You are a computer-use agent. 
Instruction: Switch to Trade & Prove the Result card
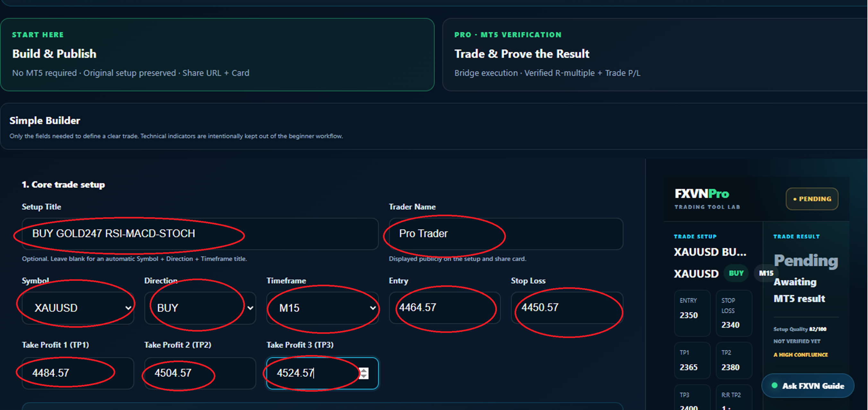coord(655,55)
